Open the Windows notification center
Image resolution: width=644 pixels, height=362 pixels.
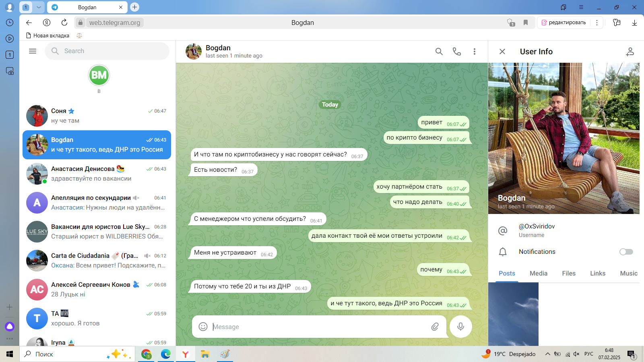631,354
